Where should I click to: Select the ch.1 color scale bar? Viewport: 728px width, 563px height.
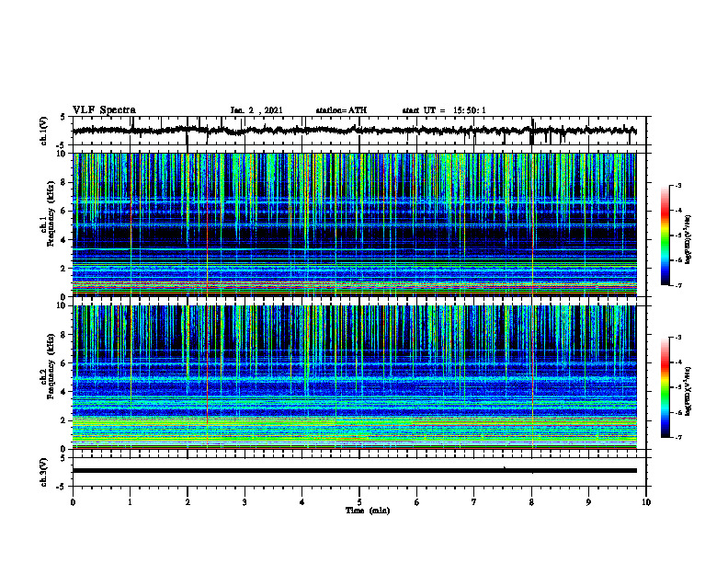(665, 236)
